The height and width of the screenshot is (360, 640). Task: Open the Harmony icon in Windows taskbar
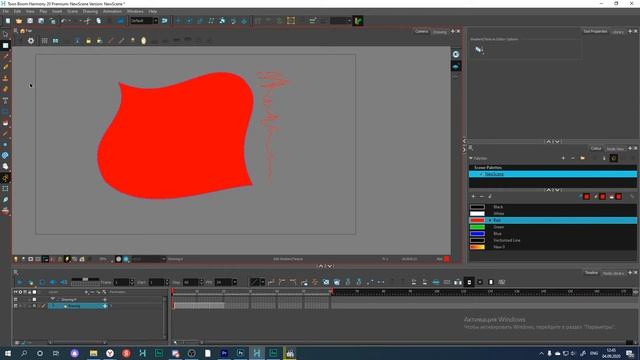257,353
